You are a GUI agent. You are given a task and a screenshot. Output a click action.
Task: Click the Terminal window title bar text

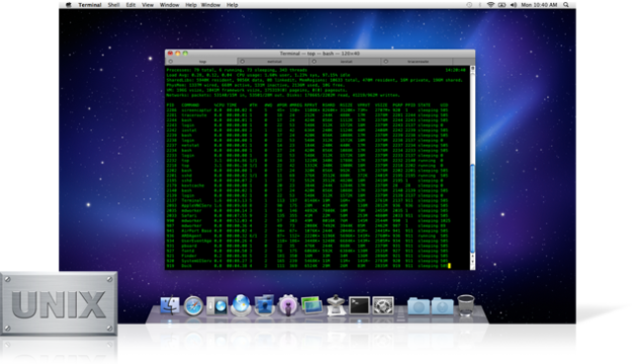(320, 53)
